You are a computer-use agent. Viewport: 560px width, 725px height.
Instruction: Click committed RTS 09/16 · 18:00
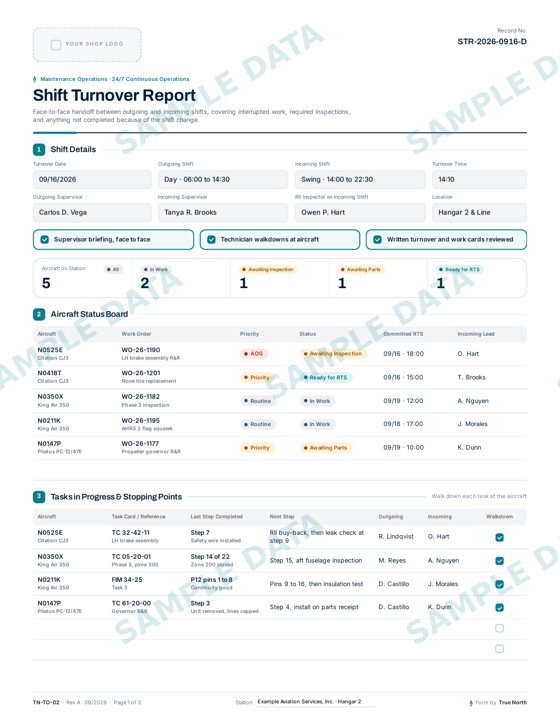point(403,354)
